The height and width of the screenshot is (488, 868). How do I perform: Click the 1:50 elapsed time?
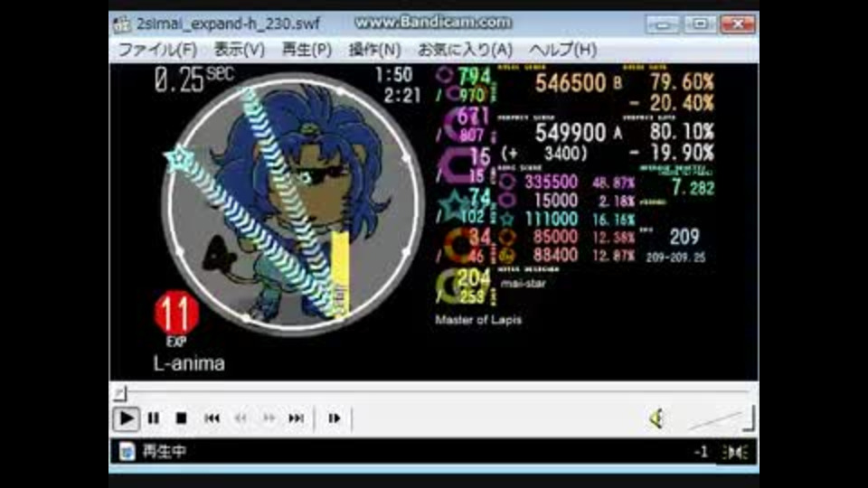point(393,75)
